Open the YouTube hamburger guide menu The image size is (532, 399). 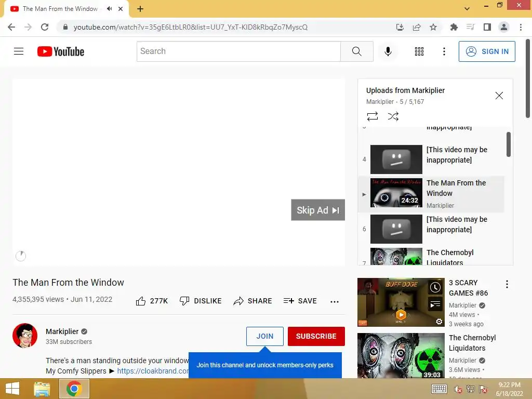[19, 51]
